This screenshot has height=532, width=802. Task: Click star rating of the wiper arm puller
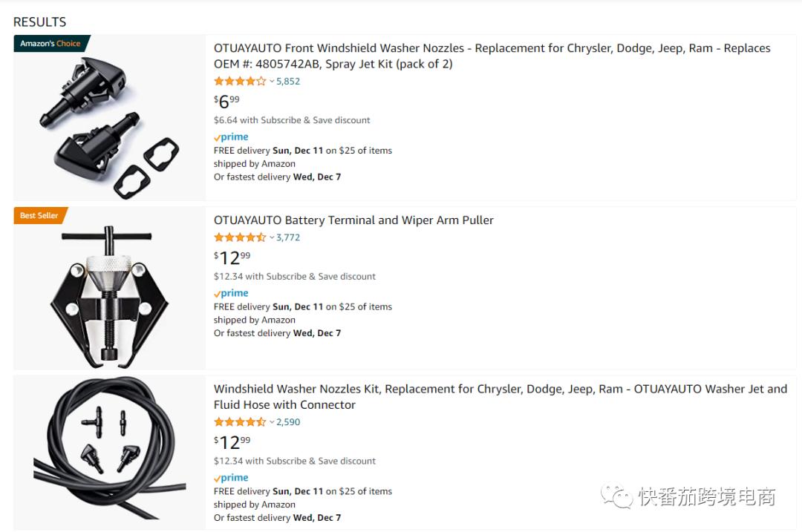pyautogui.click(x=240, y=238)
